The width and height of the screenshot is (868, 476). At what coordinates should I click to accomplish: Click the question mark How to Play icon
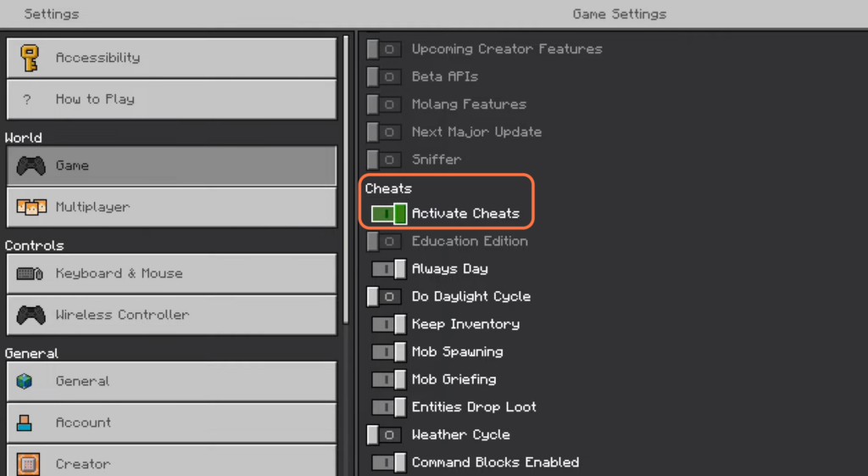[26, 100]
